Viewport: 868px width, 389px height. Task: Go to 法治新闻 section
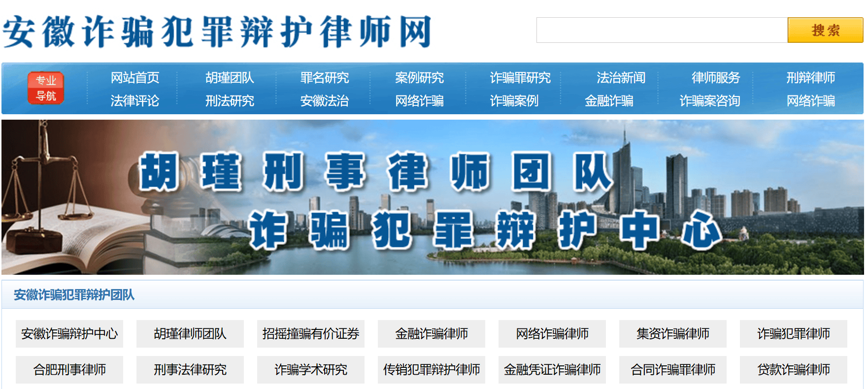pos(621,78)
